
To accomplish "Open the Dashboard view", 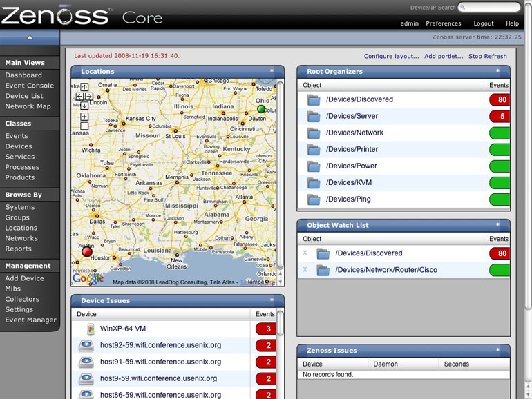I will point(23,75).
